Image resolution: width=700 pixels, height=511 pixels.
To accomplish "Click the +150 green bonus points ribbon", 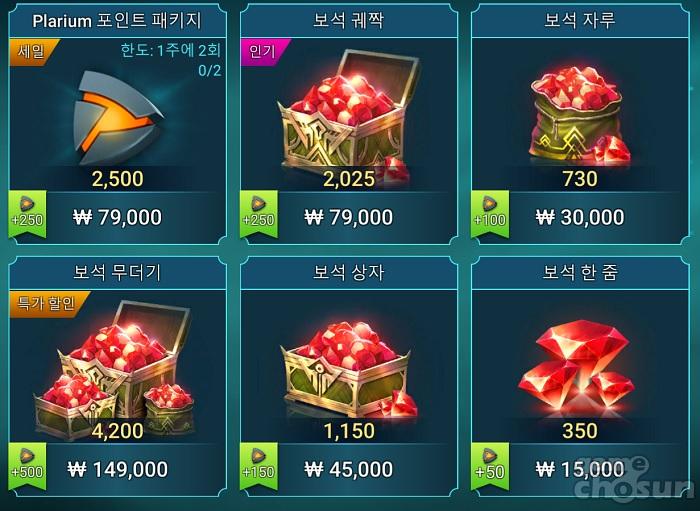I will coord(258,466).
